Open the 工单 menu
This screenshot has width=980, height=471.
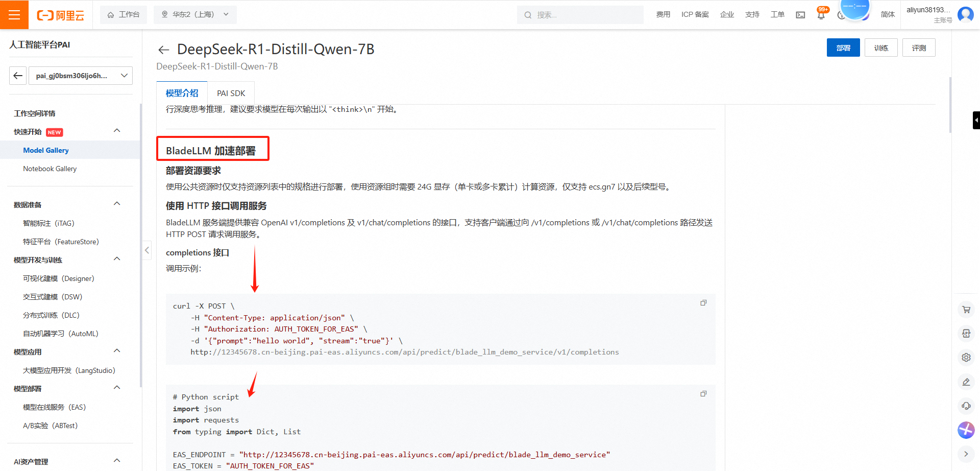777,15
